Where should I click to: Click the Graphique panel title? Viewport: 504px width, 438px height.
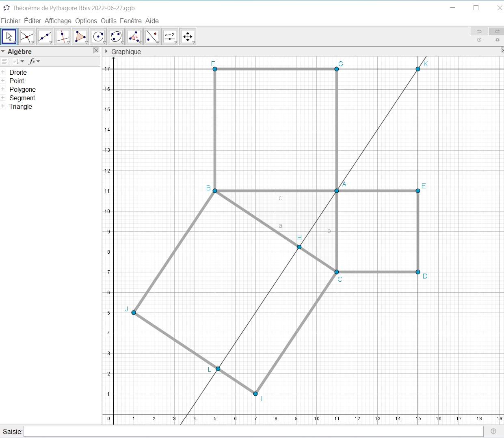[x=126, y=52]
